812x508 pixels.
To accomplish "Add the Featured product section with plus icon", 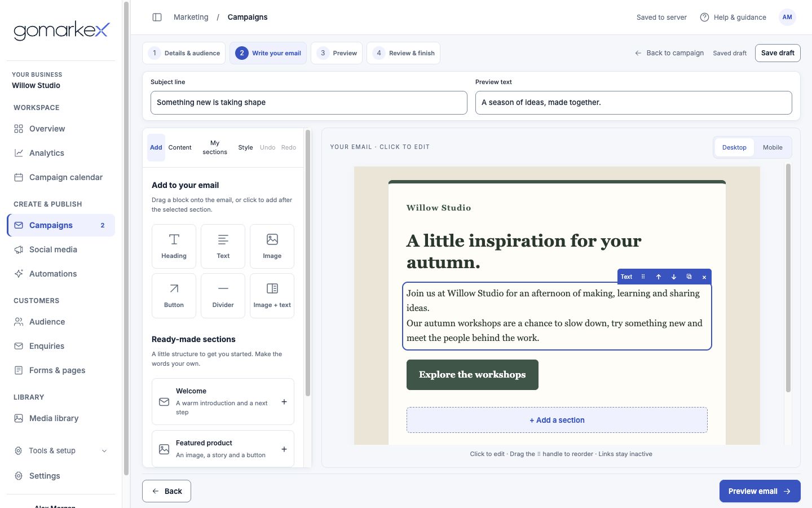I will (284, 449).
